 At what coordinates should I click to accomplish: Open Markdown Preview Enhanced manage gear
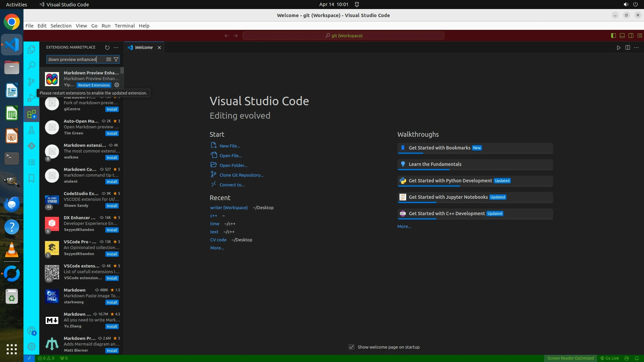click(117, 85)
